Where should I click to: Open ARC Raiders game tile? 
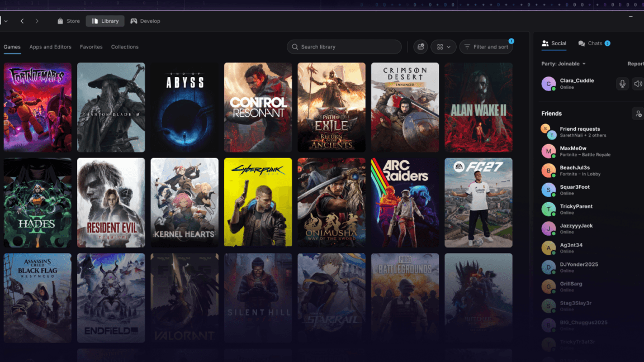pos(405,203)
